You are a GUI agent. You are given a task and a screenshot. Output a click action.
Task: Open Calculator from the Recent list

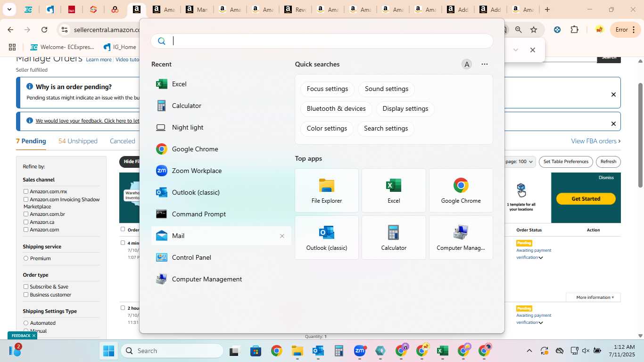pyautogui.click(x=221, y=106)
